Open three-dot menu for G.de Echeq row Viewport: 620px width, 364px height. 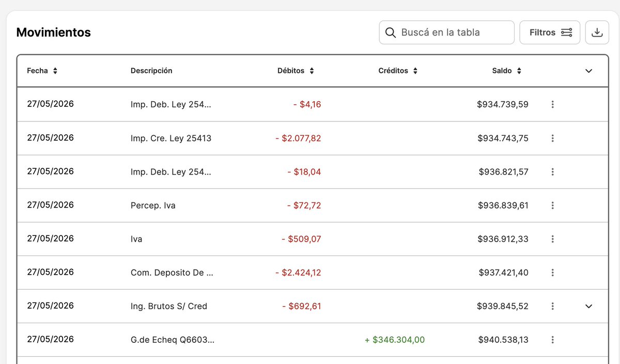click(552, 339)
